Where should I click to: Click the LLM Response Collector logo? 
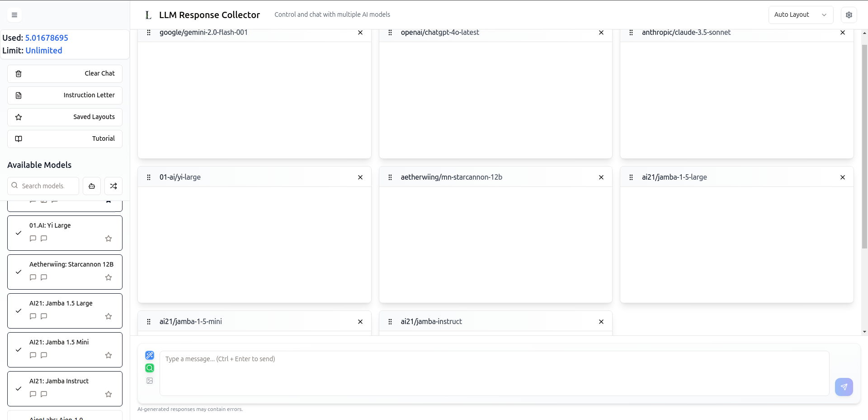[148, 15]
